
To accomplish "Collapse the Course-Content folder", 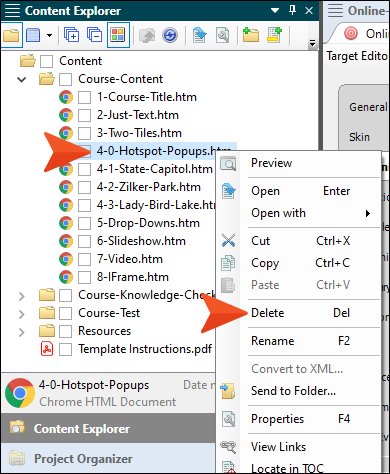I will [22, 79].
